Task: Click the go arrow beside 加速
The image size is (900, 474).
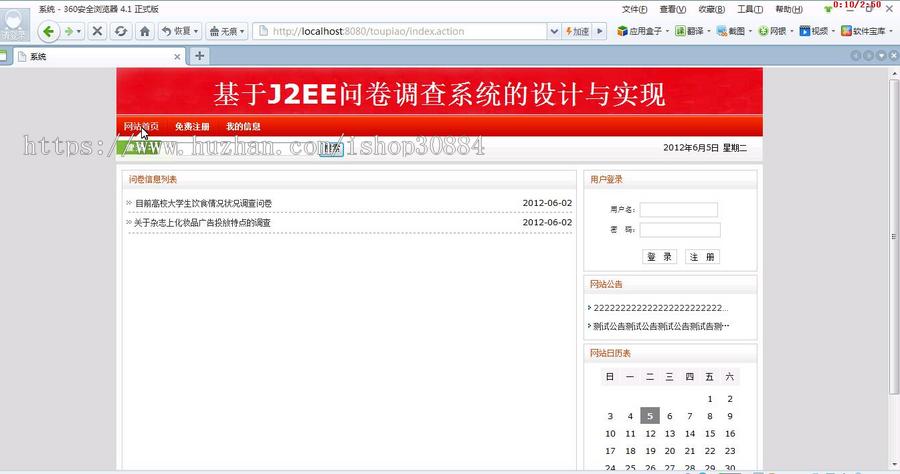Action: (600, 31)
